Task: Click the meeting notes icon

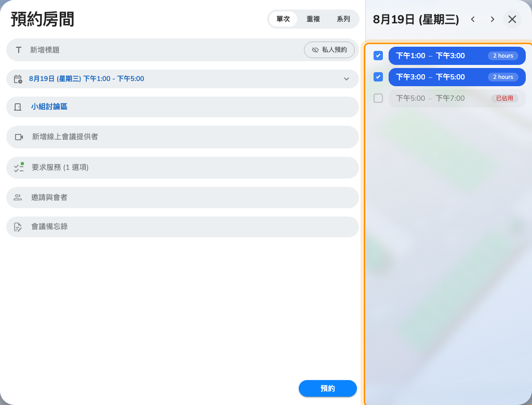Action: 18,227
